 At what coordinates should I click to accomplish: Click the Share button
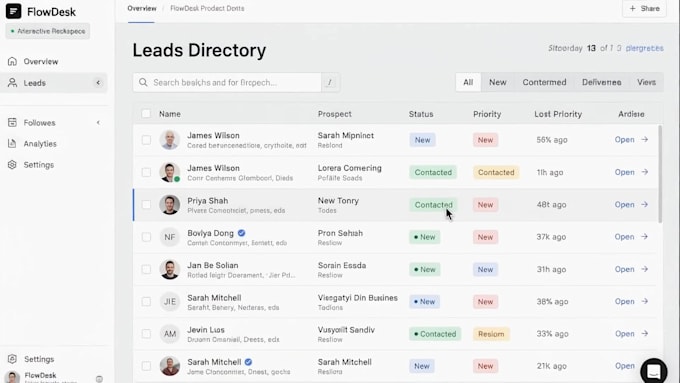tap(644, 8)
